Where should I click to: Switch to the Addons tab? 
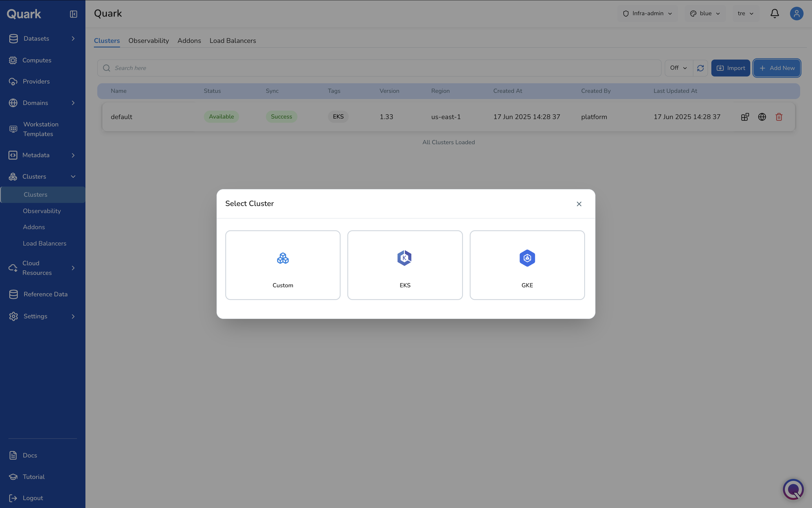(189, 41)
